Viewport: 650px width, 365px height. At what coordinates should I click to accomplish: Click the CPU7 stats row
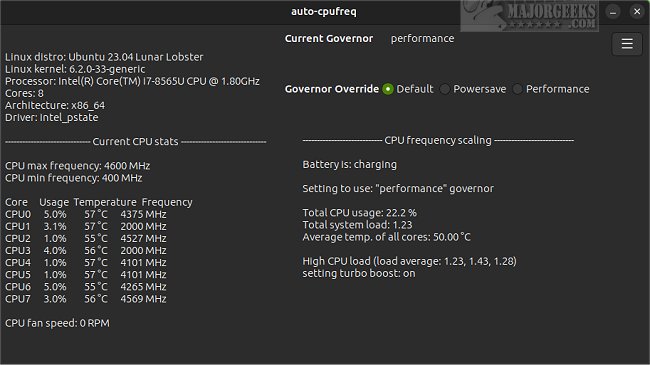pyautogui.click(x=86, y=299)
